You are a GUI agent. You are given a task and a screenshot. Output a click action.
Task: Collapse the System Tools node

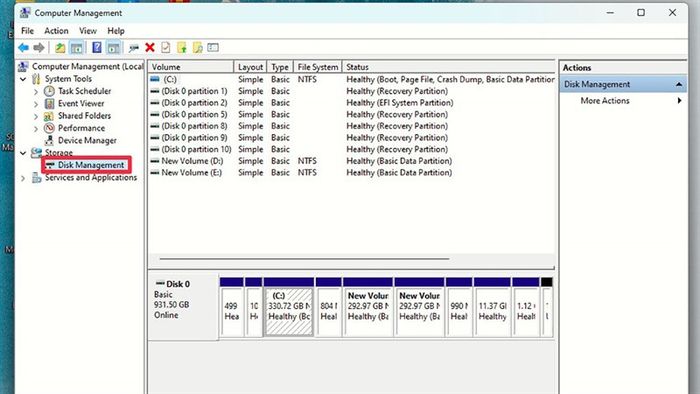pos(23,79)
